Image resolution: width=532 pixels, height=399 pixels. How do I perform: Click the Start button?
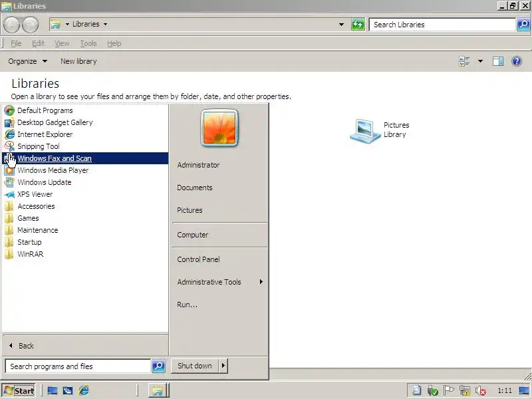19,391
